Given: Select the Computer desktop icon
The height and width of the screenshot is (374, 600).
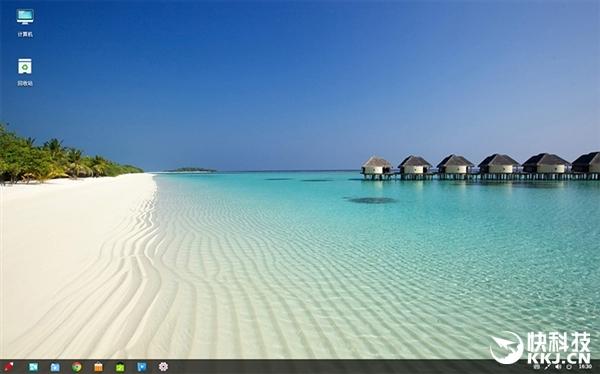Looking at the screenshot, I should [x=25, y=17].
